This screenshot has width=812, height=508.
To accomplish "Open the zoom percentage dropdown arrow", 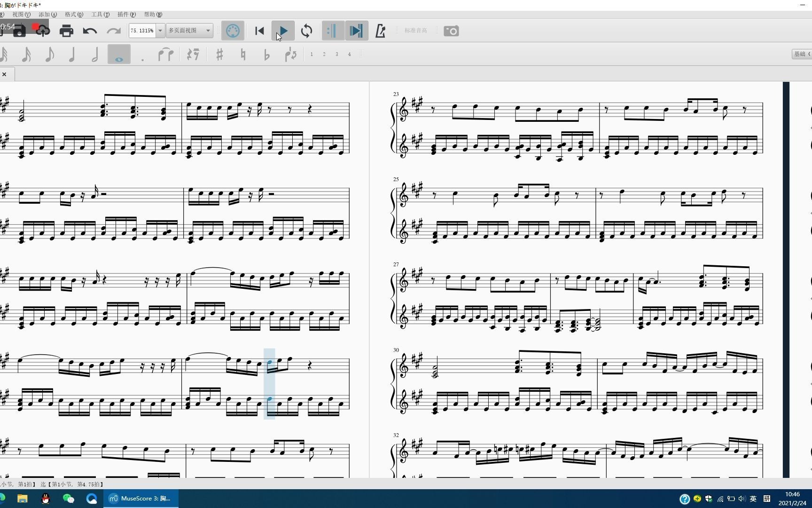I will (x=160, y=31).
